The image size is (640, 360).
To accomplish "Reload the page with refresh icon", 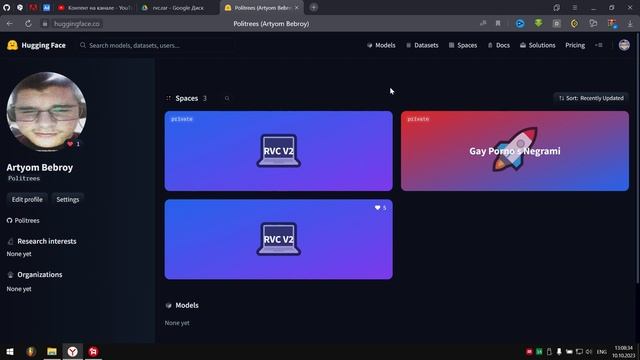I will (28, 24).
